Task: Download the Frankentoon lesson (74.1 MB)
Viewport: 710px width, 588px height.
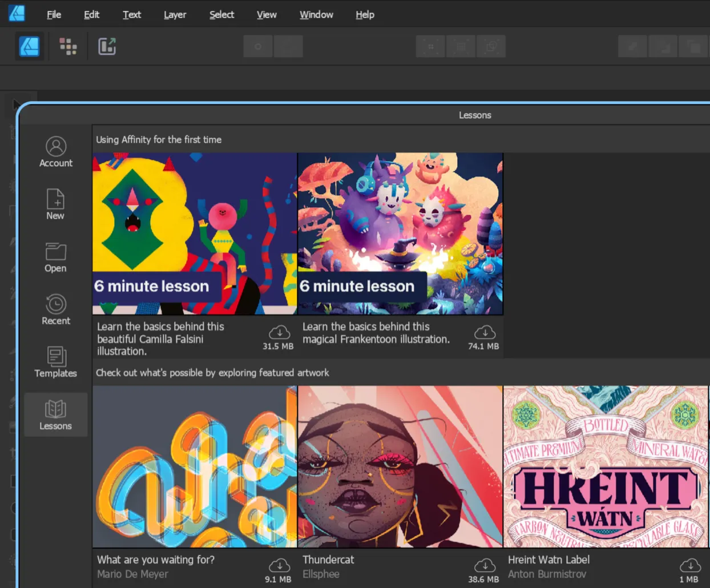Action: coord(485,332)
